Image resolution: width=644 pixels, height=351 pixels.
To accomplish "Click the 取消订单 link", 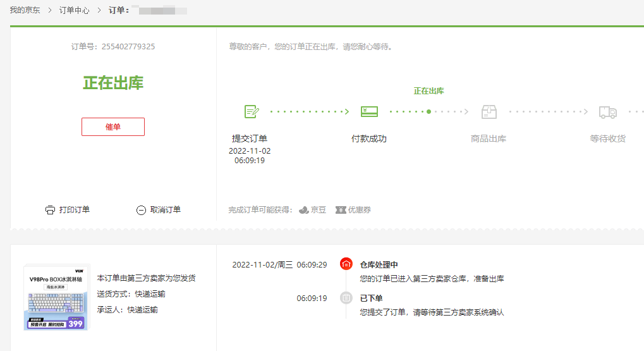I will click(x=166, y=210).
